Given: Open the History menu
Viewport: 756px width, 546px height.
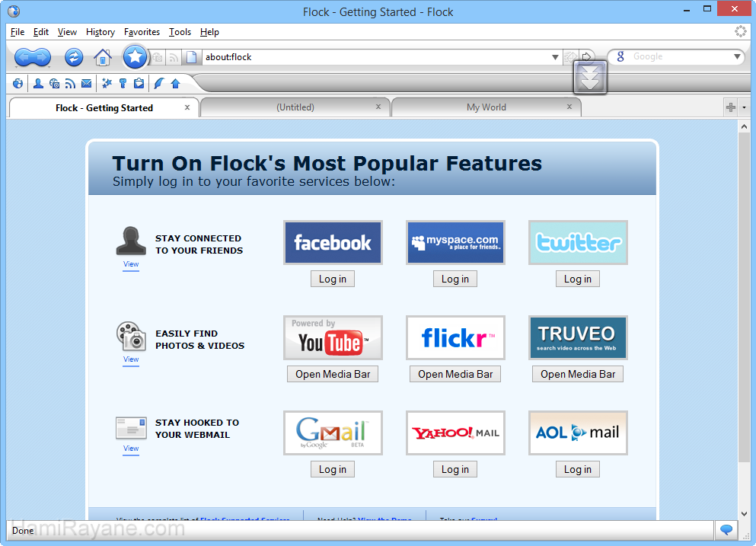Looking at the screenshot, I should [100, 32].
